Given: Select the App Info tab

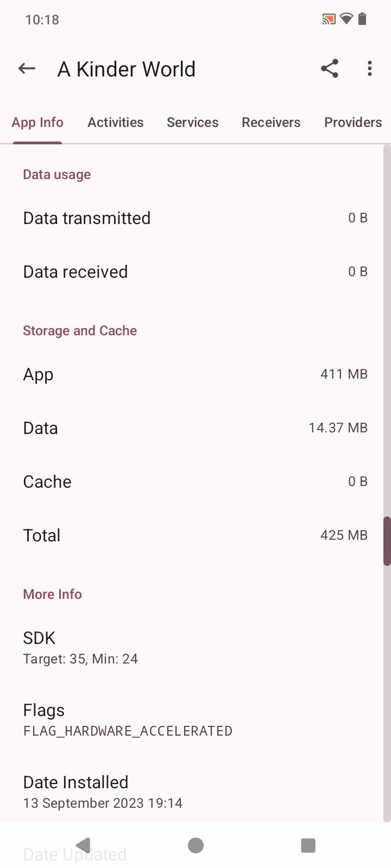Looking at the screenshot, I should 37,123.
